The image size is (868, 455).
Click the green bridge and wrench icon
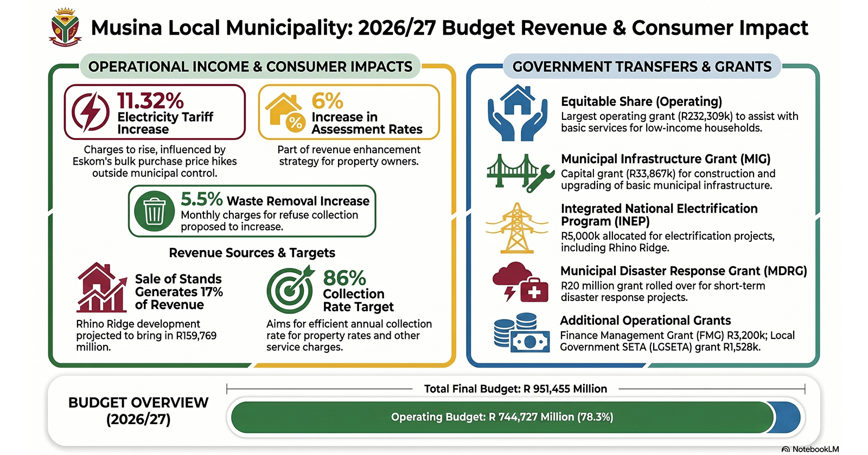[x=521, y=172]
